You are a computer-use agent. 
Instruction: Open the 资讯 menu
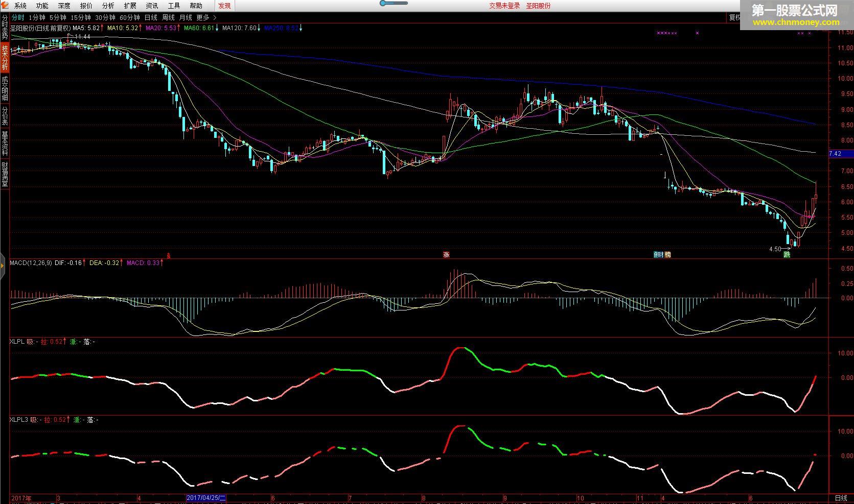click(152, 6)
